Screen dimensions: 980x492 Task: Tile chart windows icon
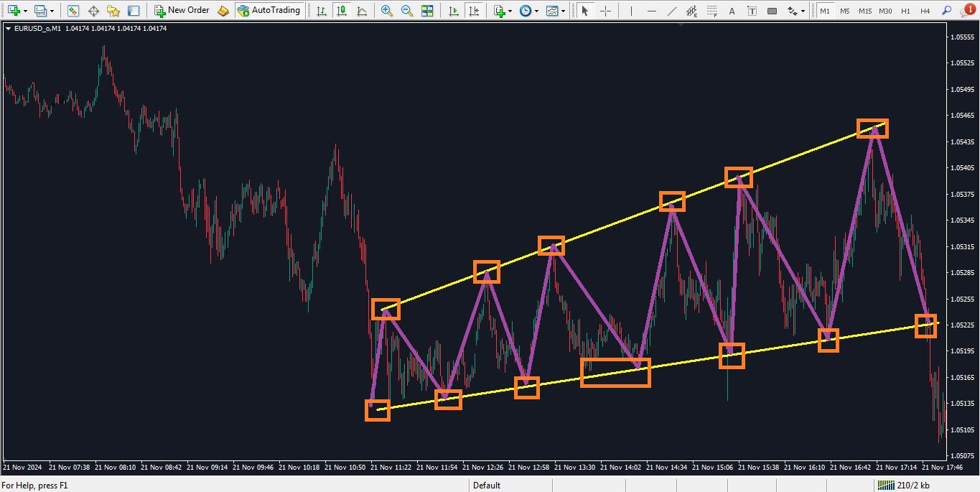(x=427, y=11)
